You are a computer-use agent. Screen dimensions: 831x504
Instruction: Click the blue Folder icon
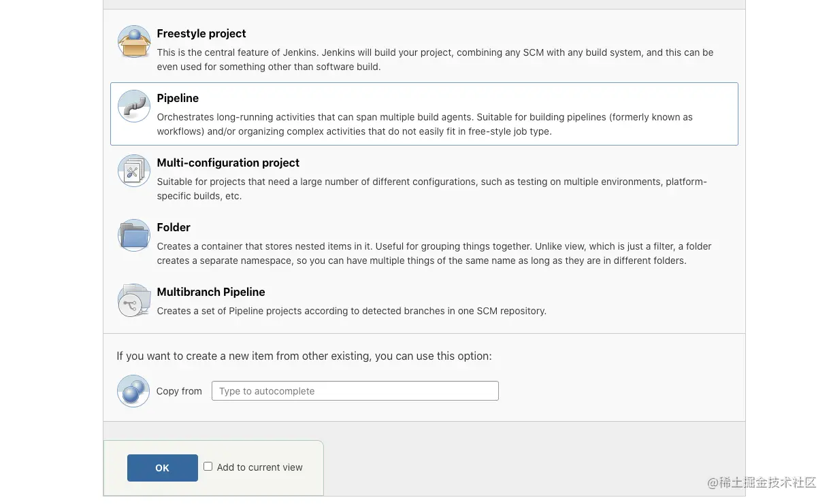134,236
